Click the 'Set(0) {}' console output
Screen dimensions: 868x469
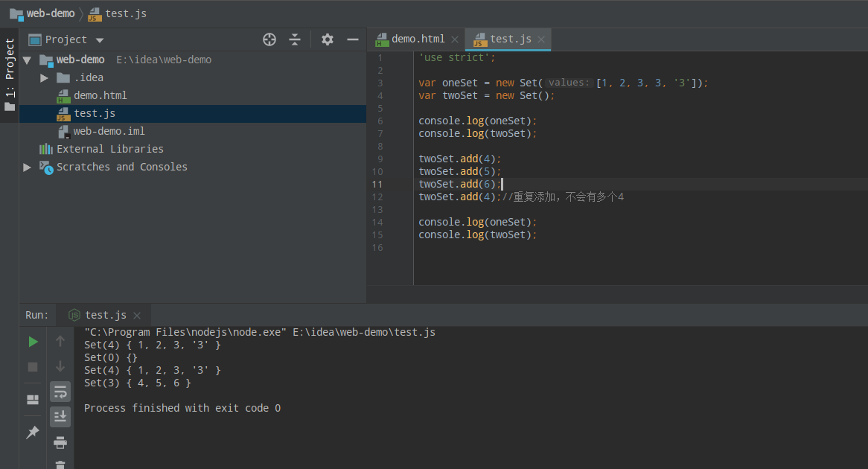coord(111,357)
